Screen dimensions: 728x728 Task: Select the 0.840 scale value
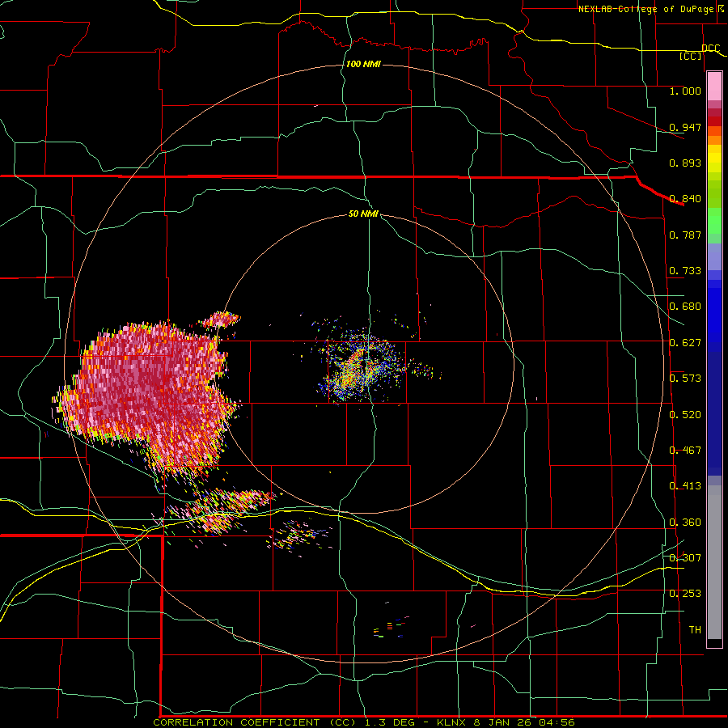pyautogui.click(x=685, y=199)
